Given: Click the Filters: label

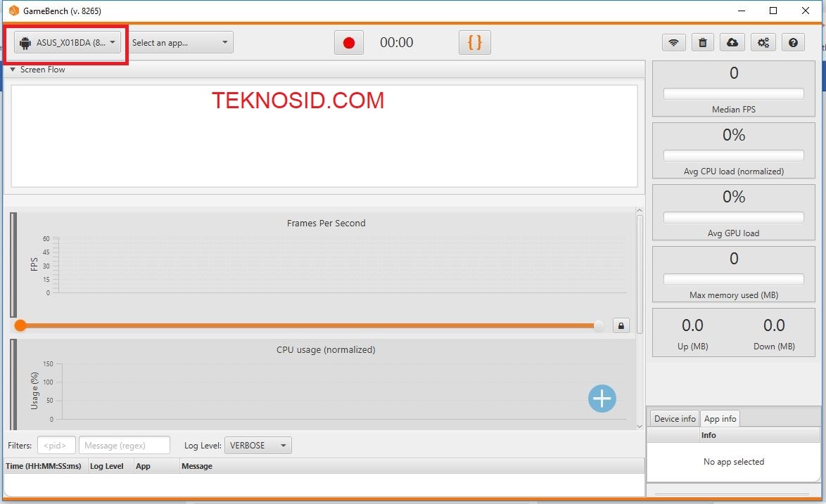Looking at the screenshot, I should [x=20, y=446].
